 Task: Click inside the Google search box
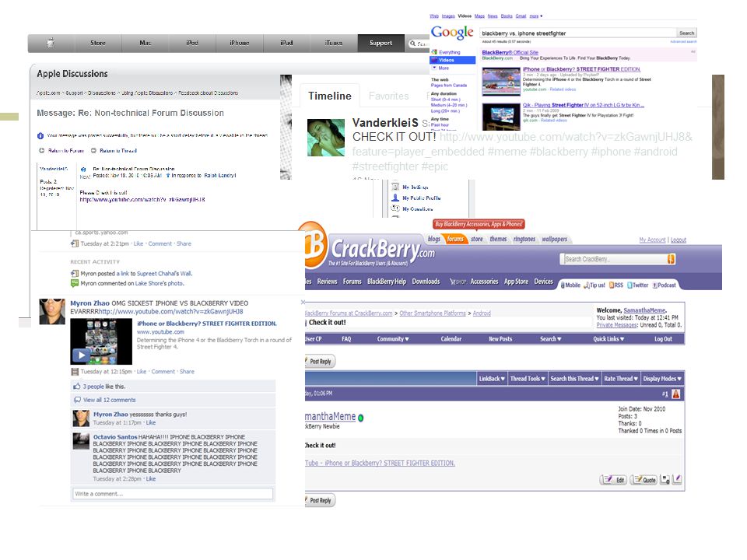(577, 33)
